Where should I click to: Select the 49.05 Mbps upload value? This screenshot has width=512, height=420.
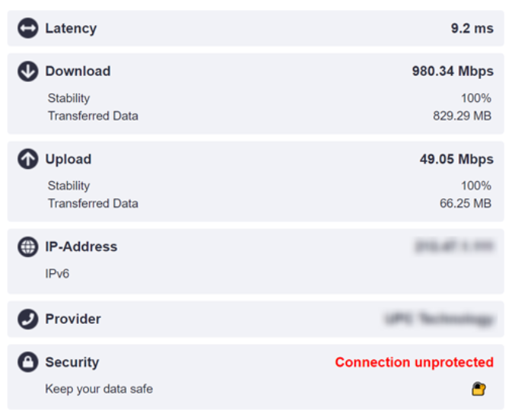tap(456, 159)
